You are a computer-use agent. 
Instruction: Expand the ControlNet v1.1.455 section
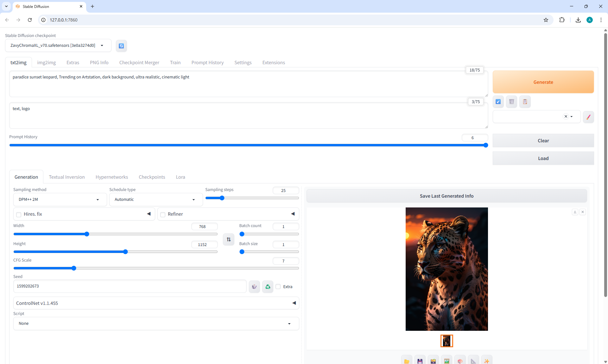[156, 303]
